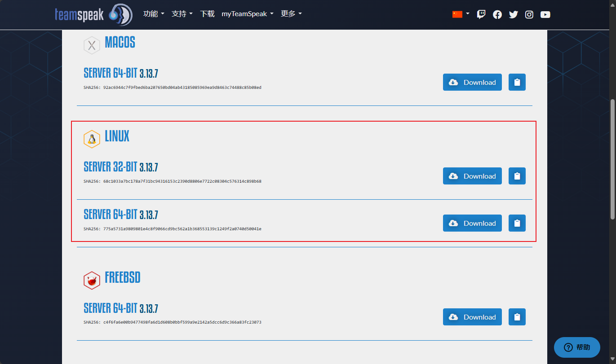Open the 帮助 help widget
Viewport: 616px width, 364px height.
point(577,347)
